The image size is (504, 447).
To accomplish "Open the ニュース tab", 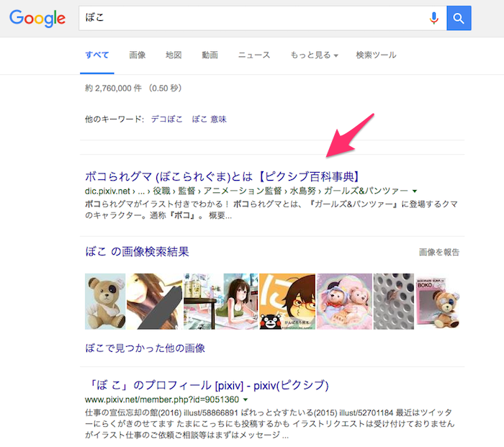I will (x=254, y=55).
